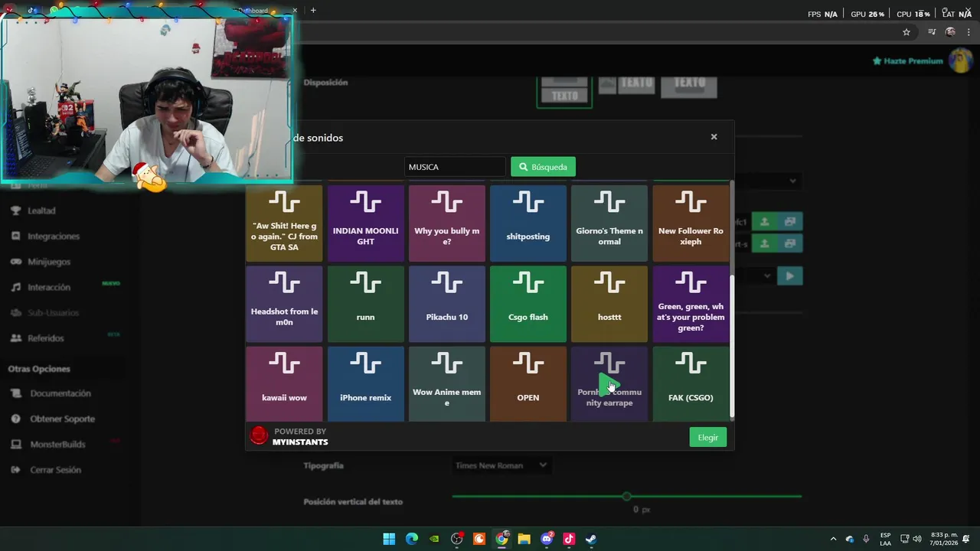Open a new browser tab
Image resolution: width=980 pixels, height=551 pixels.
313,10
